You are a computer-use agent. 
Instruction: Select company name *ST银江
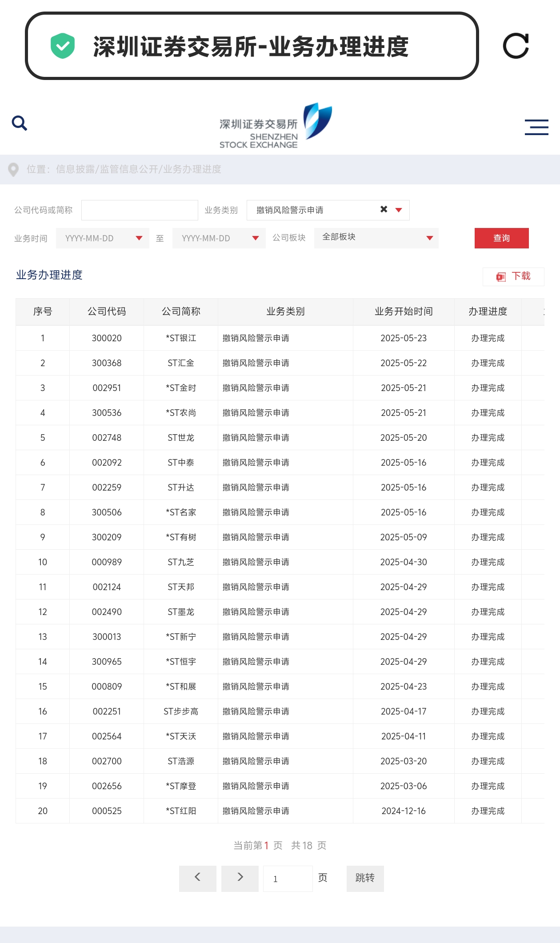click(181, 338)
